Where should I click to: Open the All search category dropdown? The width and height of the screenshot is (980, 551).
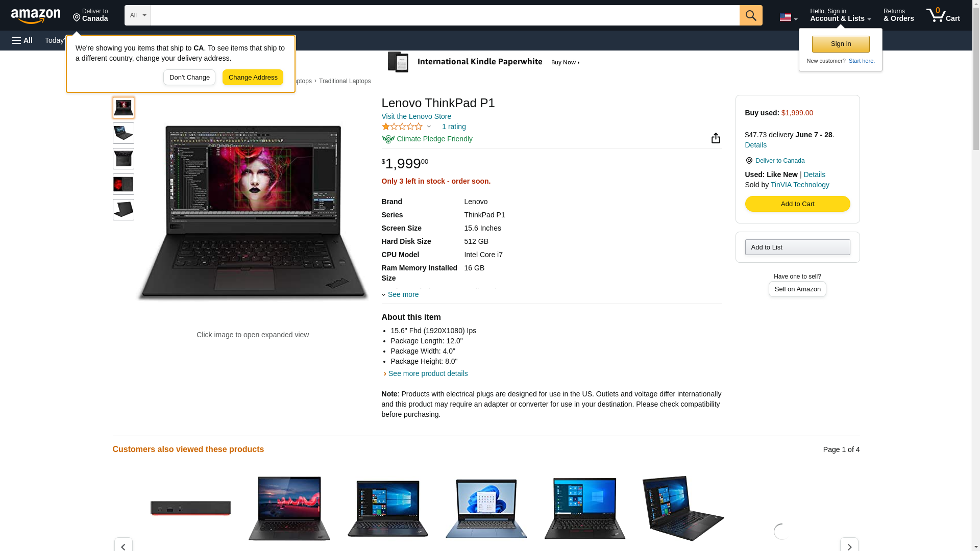pos(137,15)
